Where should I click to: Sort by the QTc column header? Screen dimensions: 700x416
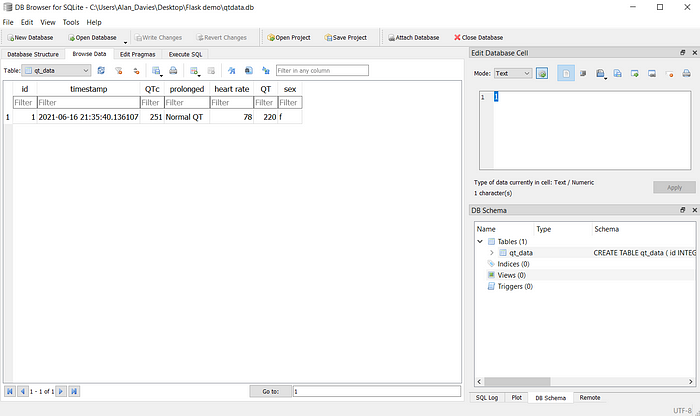point(152,89)
